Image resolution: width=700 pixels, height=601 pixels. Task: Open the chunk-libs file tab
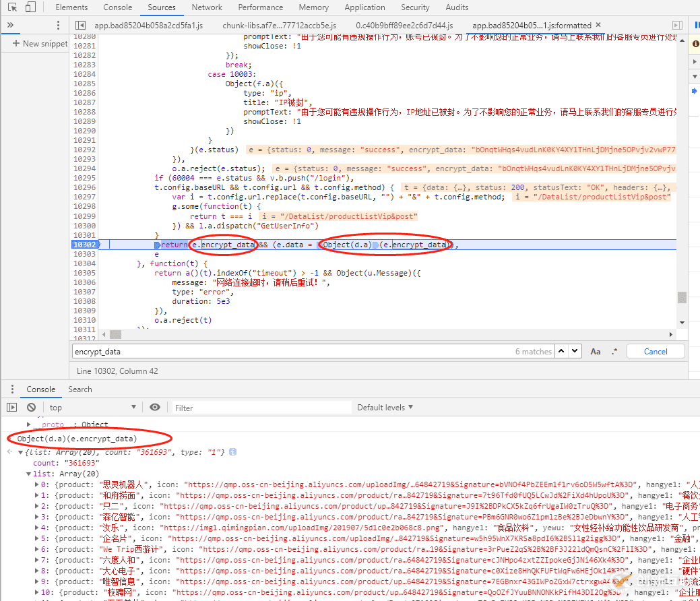[279, 26]
